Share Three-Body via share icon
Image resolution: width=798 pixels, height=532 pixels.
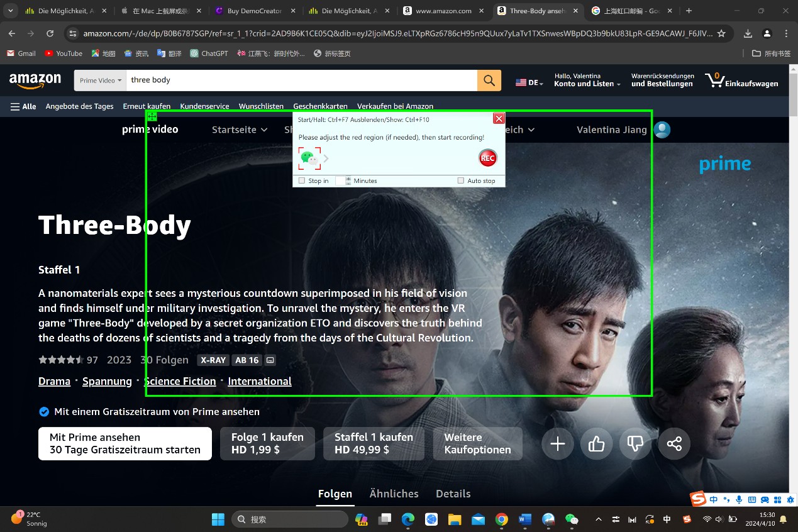coord(674,444)
